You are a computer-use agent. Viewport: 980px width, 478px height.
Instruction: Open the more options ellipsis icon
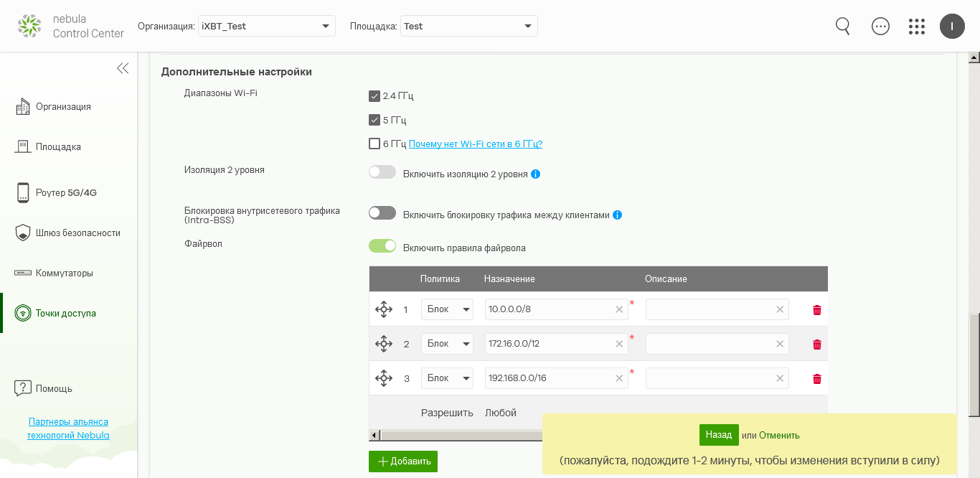[x=880, y=27]
